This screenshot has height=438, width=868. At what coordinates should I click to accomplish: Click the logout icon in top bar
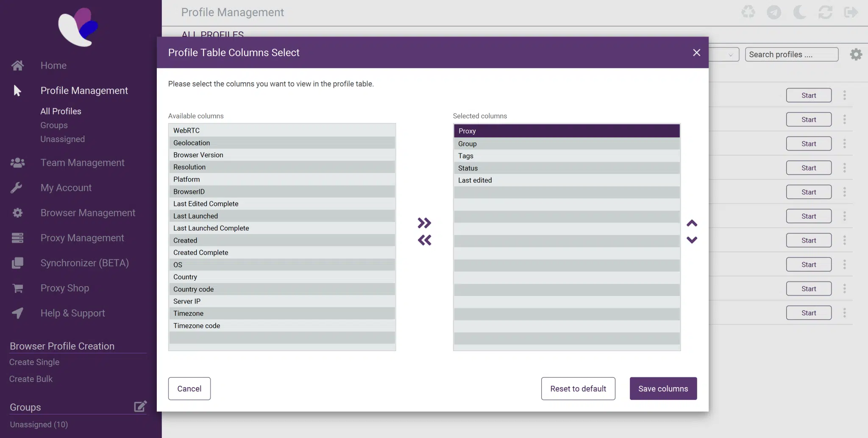(851, 12)
